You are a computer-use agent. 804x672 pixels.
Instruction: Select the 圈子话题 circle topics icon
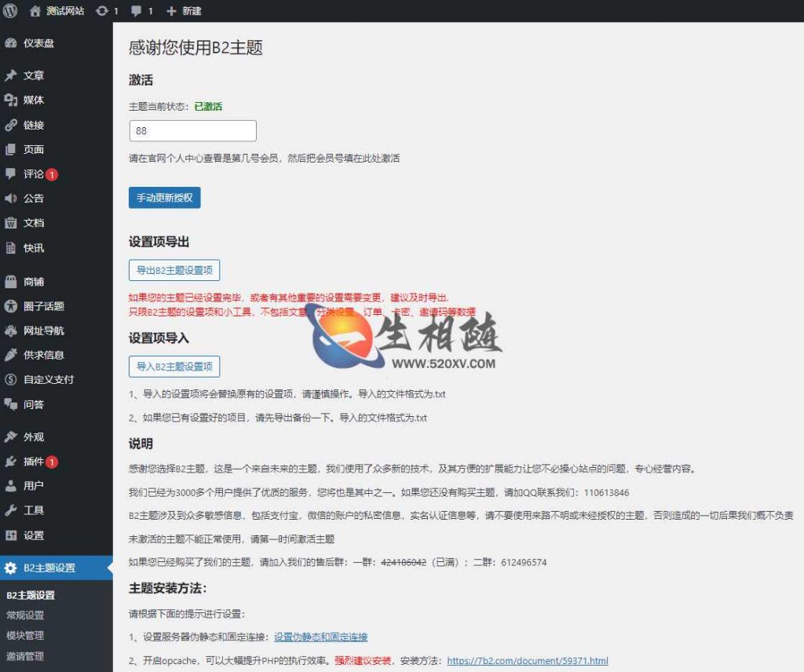[x=12, y=306]
